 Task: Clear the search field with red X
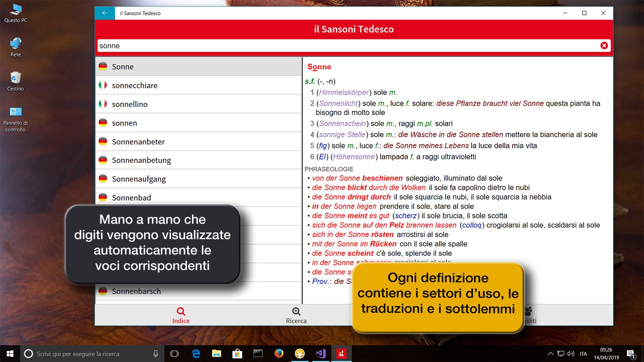(604, 45)
